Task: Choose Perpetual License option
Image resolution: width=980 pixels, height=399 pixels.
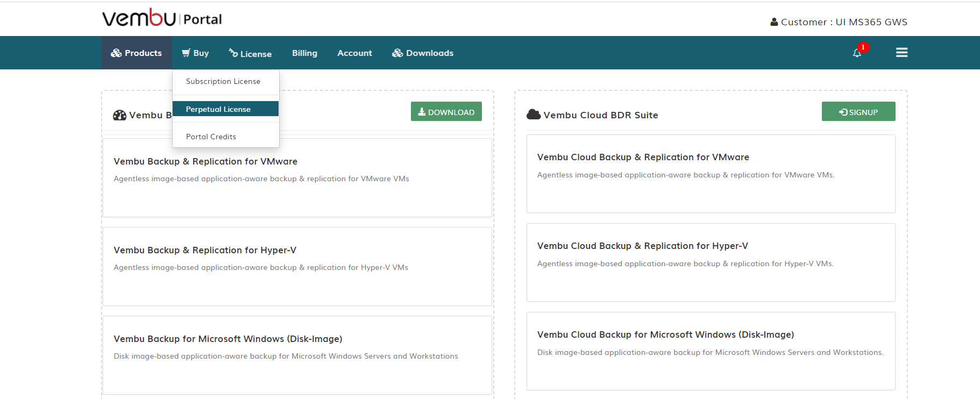Action: 226,109
